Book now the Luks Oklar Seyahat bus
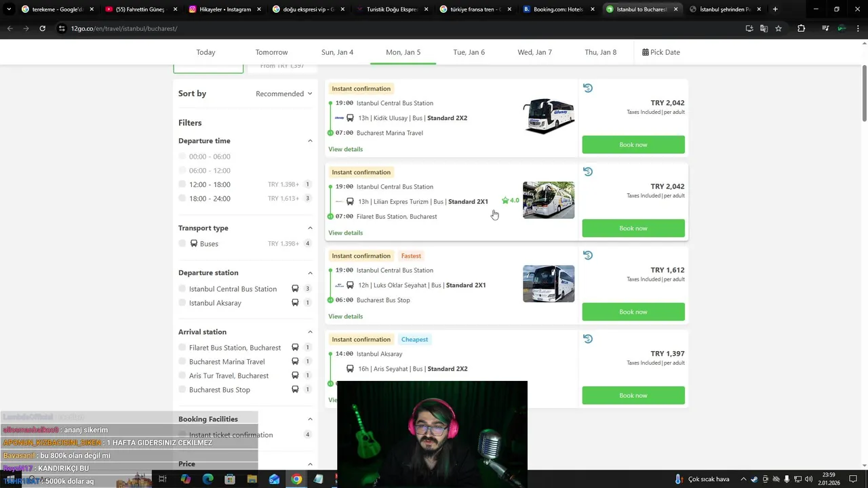Viewport: 868px width, 488px height. point(633,312)
